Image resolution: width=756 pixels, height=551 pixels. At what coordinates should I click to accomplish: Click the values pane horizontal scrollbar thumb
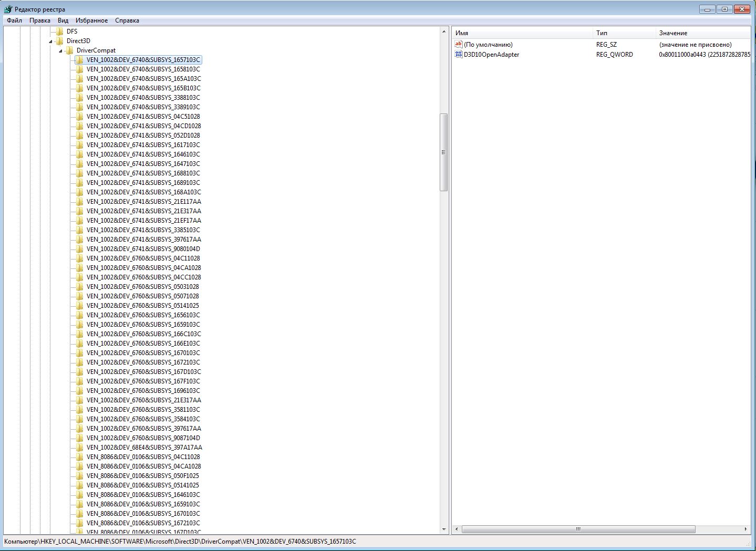click(578, 529)
